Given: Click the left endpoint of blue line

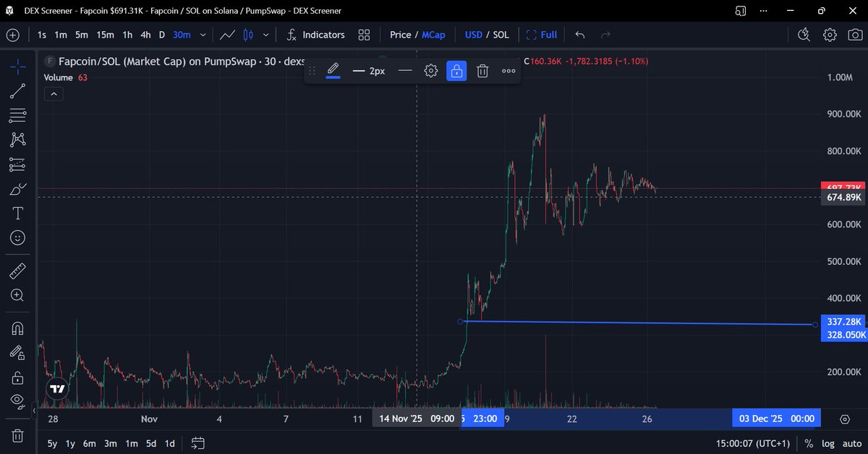Looking at the screenshot, I should [x=460, y=321].
